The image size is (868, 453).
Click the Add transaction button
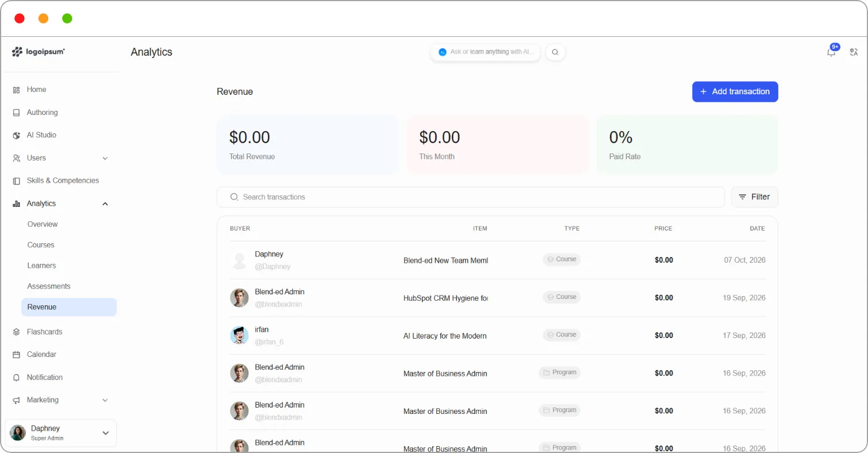[x=735, y=92]
